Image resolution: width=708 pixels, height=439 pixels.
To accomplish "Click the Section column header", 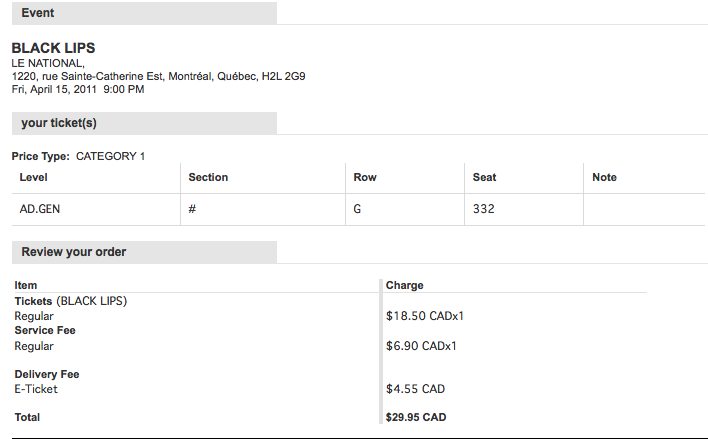I will click(x=208, y=177).
